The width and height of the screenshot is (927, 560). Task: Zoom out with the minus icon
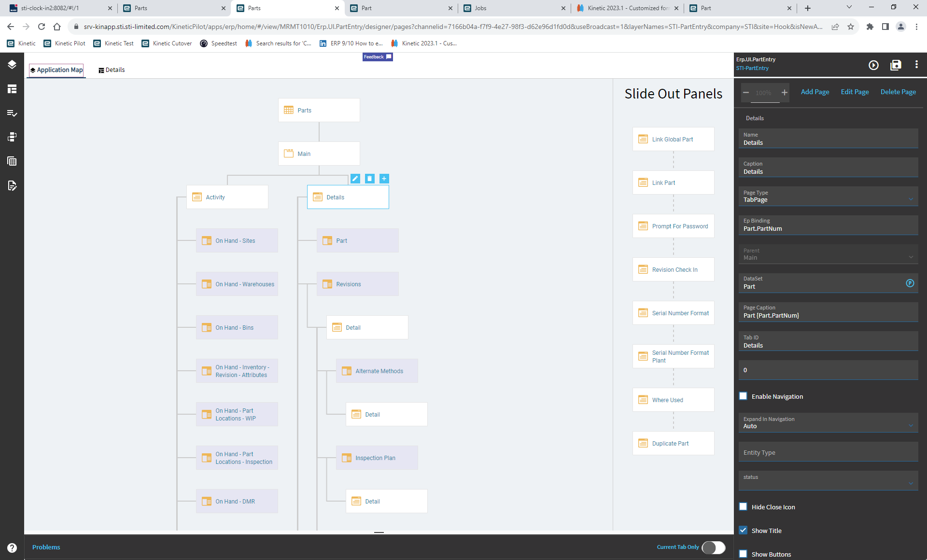(746, 92)
